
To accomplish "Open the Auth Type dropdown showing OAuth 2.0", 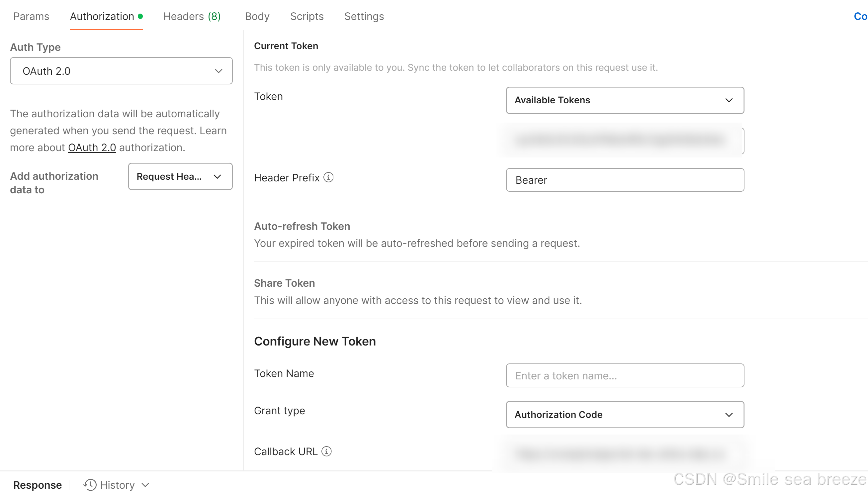I will click(121, 71).
